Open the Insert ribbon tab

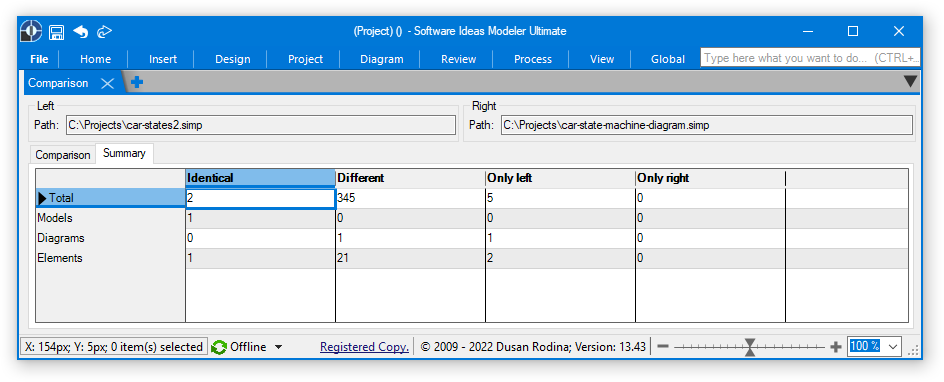click(163, 59)
